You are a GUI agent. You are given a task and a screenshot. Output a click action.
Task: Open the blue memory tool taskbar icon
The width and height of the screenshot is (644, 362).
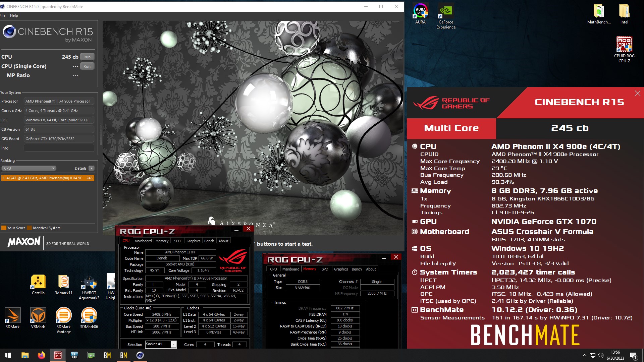tap(74, 355)
